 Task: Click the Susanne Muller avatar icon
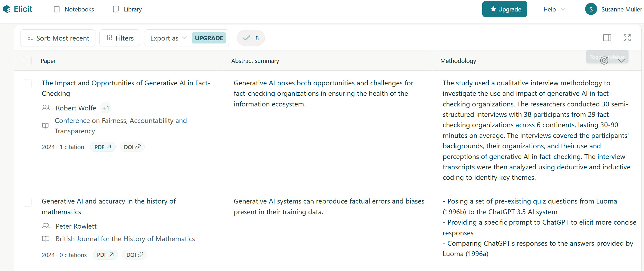(591, 9)
